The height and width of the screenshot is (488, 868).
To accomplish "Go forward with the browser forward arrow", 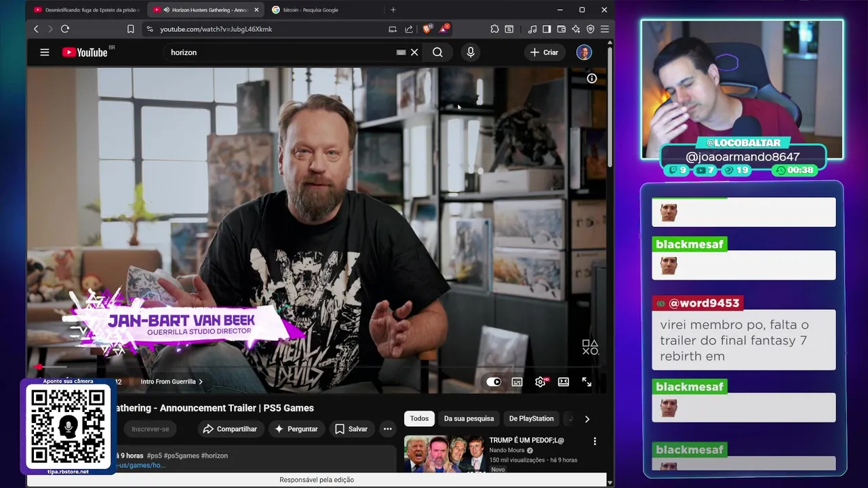I will 50,29.
